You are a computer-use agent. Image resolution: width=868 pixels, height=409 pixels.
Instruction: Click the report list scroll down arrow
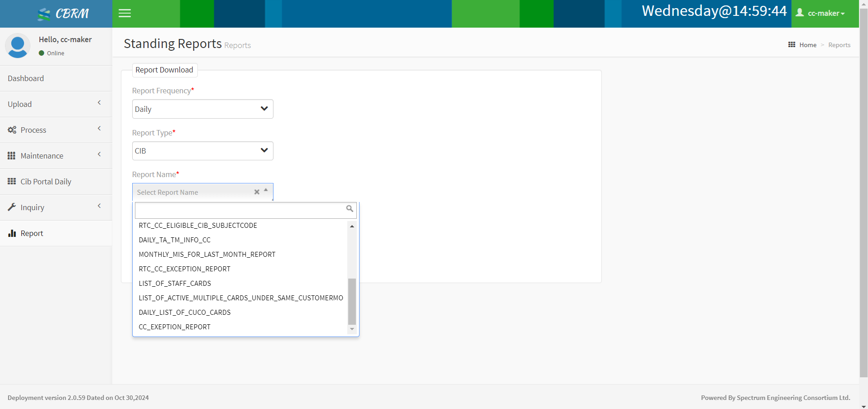(352, 329)
